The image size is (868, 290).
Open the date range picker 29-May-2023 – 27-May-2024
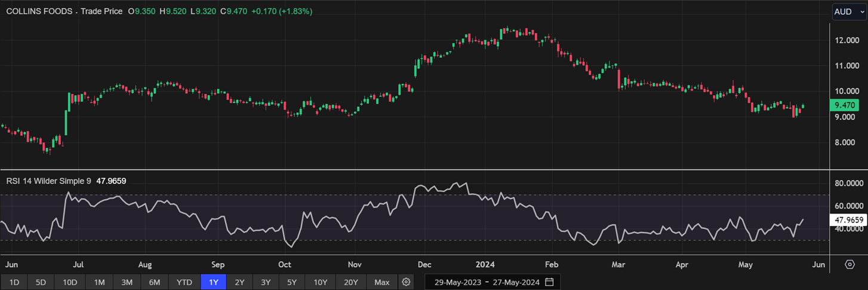point(493,282)
